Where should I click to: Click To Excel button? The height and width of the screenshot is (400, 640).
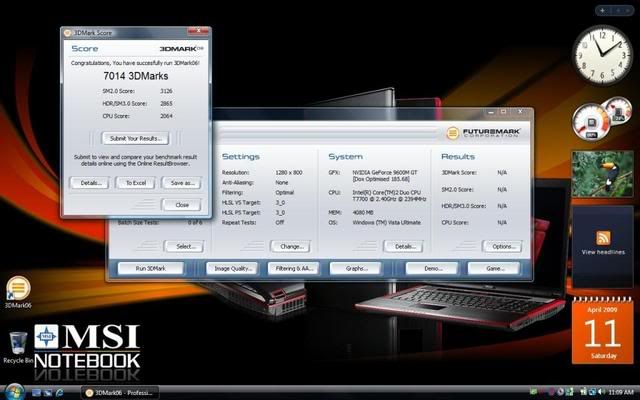coord(136,183)
